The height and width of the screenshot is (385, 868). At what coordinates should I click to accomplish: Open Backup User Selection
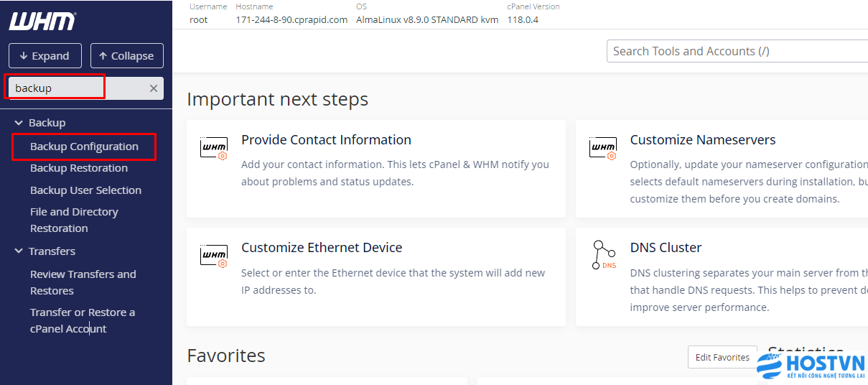coord(85,190)
